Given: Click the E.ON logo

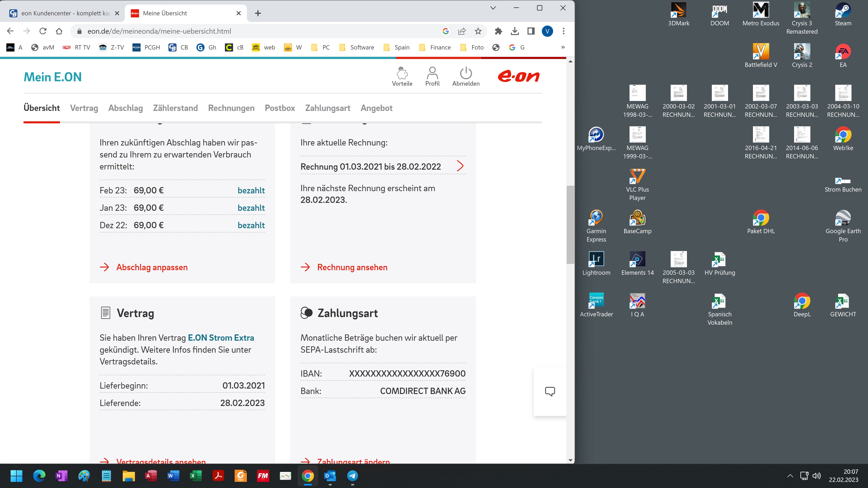Looking at the screenshot, I should click(x=519, y=76).
